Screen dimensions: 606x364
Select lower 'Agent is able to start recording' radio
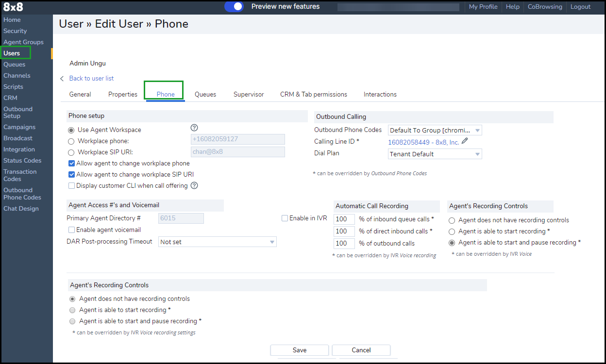click(72, 310)
